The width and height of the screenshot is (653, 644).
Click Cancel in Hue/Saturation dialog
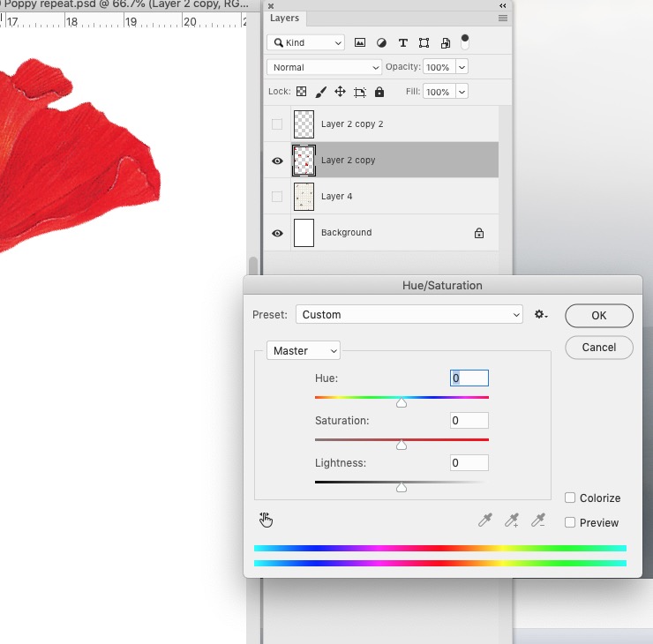coord(599,348)
